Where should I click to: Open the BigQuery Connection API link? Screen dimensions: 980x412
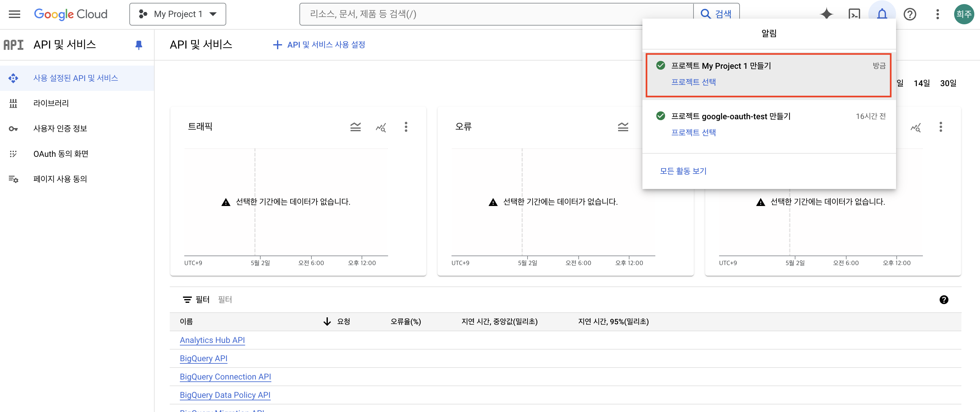tap(225, 377)
